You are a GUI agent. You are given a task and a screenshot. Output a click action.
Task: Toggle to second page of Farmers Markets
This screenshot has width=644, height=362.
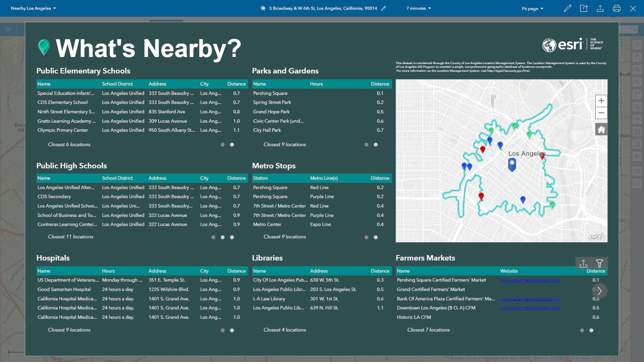(x=591, y=330)
